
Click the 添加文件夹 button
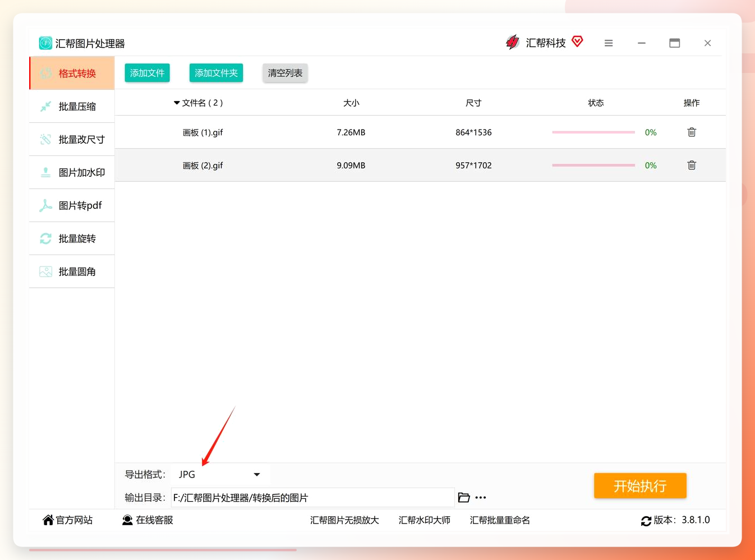216,73
